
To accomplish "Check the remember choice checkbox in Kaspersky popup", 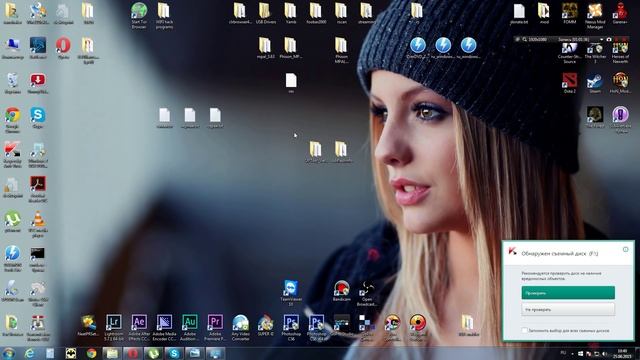I will (524, 330).
